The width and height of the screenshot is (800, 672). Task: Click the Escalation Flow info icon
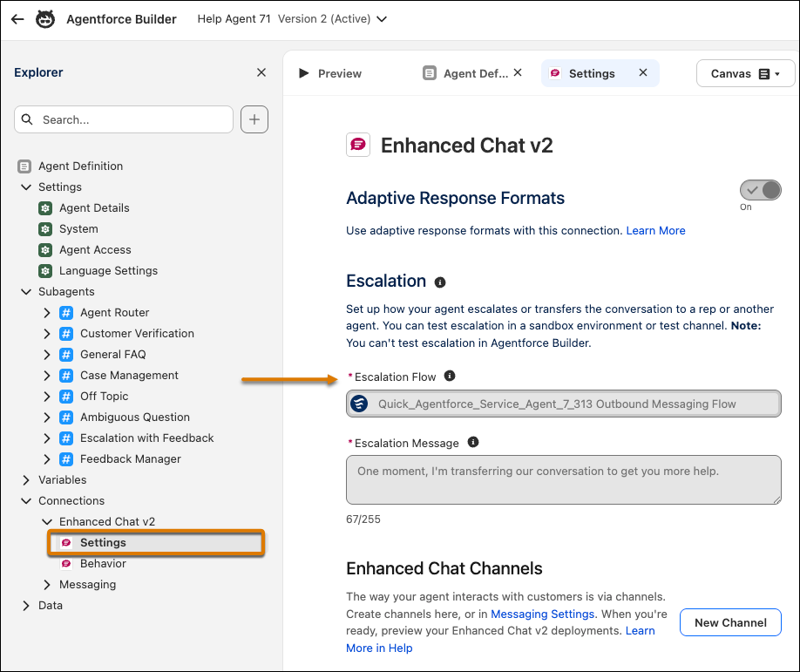(450, 376)
